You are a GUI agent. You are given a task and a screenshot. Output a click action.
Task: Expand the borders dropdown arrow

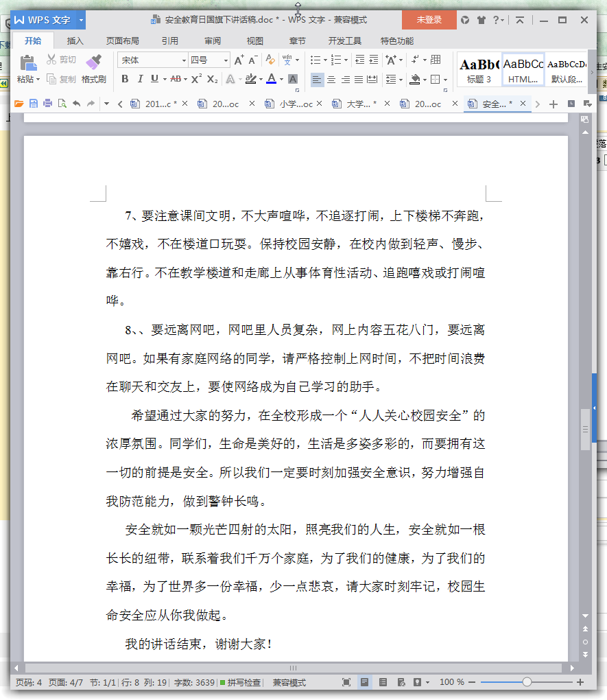445,80
